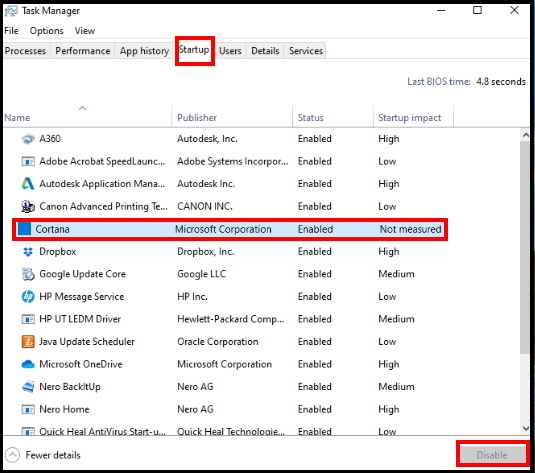Click the Nero BackItUp icon
The image size is (535, 473).
[28, 387]
